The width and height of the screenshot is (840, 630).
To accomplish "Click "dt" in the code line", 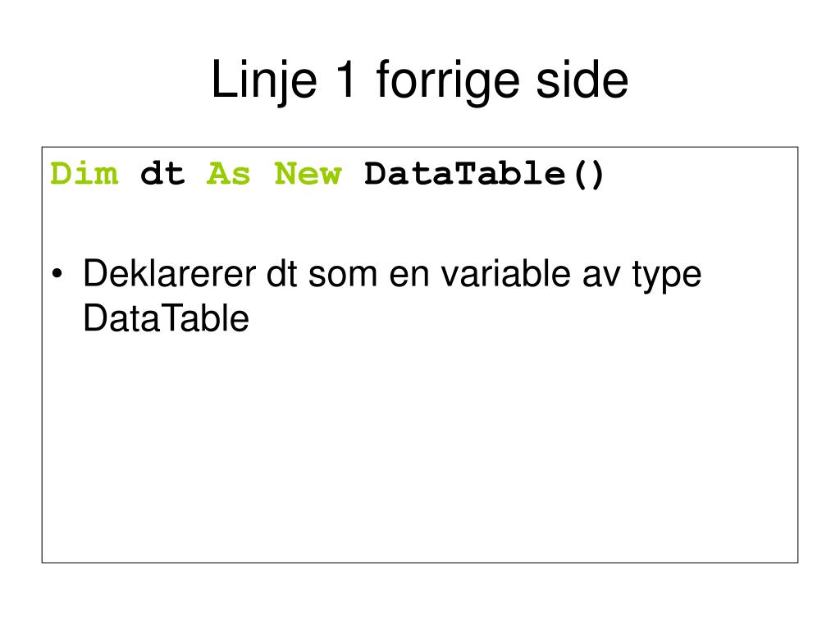I will [162, 174].
